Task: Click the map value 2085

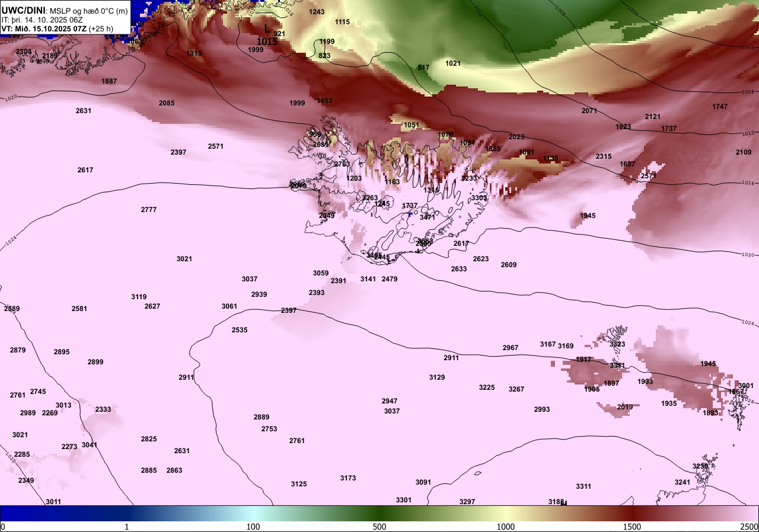Action: pyautogui.click(x=167, y=103)
